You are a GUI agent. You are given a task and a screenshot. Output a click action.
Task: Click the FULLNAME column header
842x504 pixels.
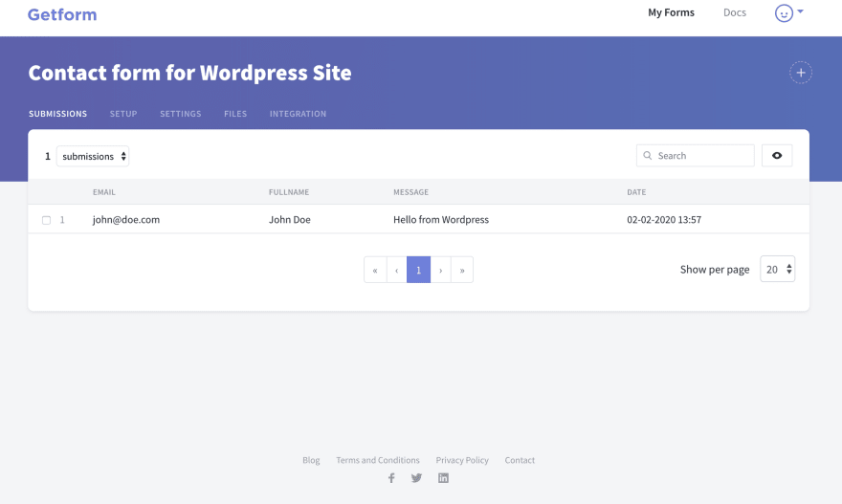289,192
